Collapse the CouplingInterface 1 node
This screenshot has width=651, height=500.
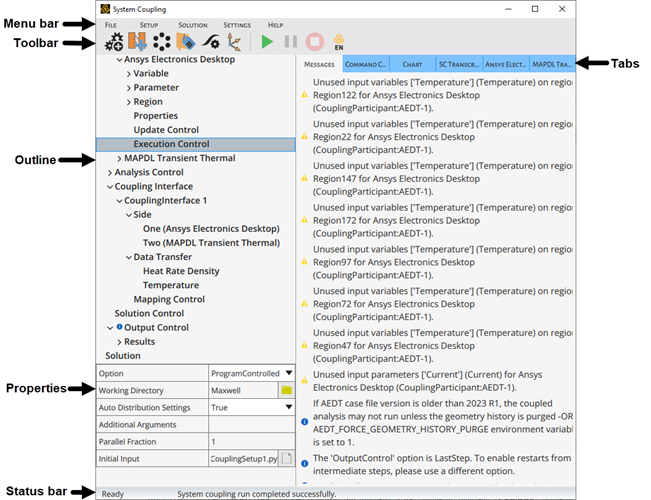tap(119, 201)
